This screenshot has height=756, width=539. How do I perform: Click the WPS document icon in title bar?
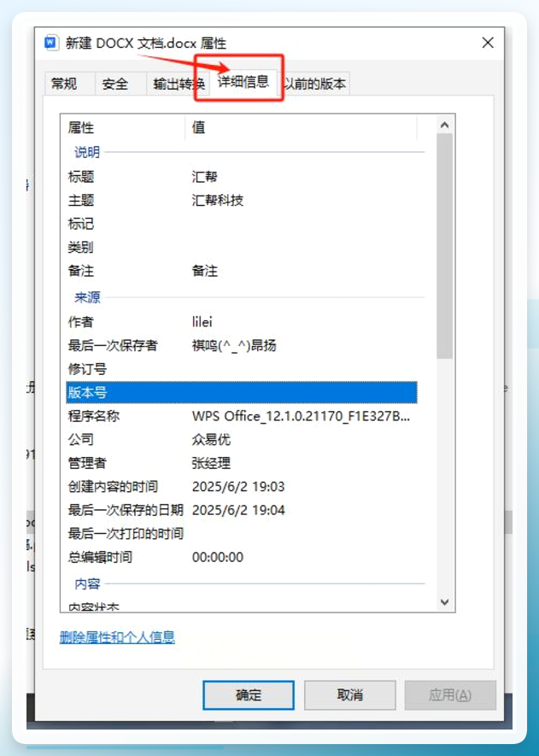tap(51, 43)
